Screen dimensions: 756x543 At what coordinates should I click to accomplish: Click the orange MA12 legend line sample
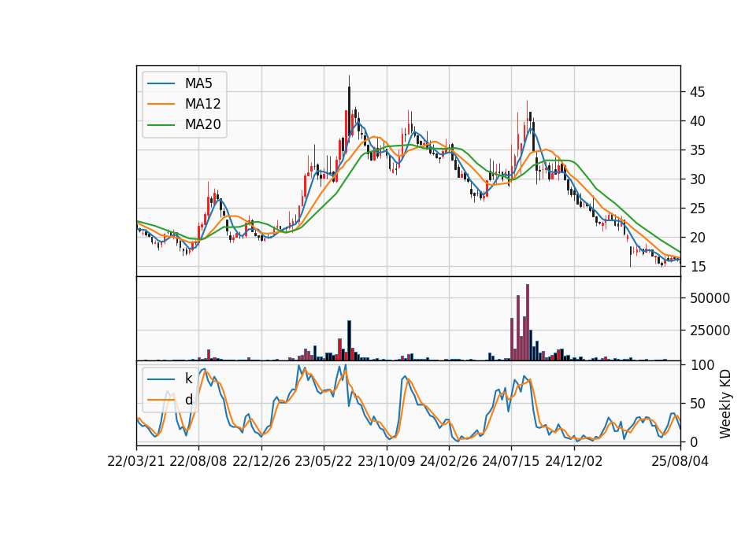[161, 104]
